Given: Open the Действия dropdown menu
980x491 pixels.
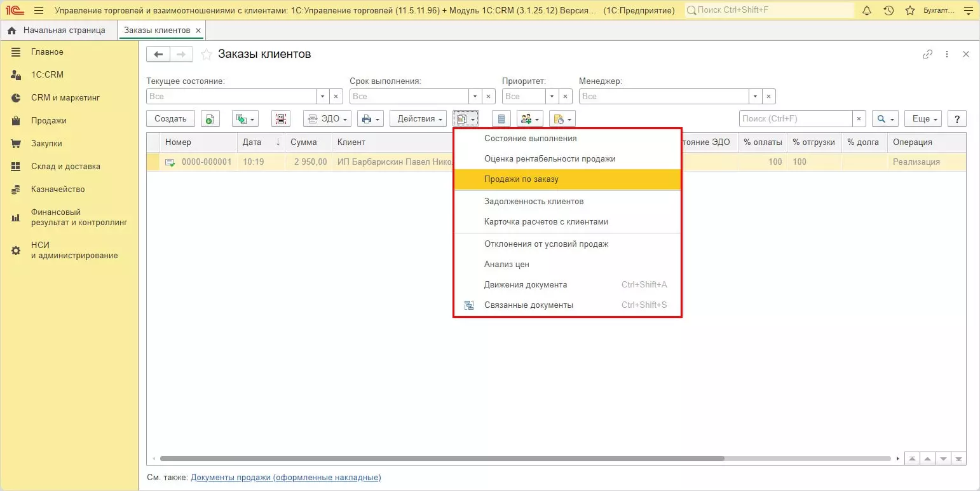Looking at the screenshot, I should pos(418,119).
